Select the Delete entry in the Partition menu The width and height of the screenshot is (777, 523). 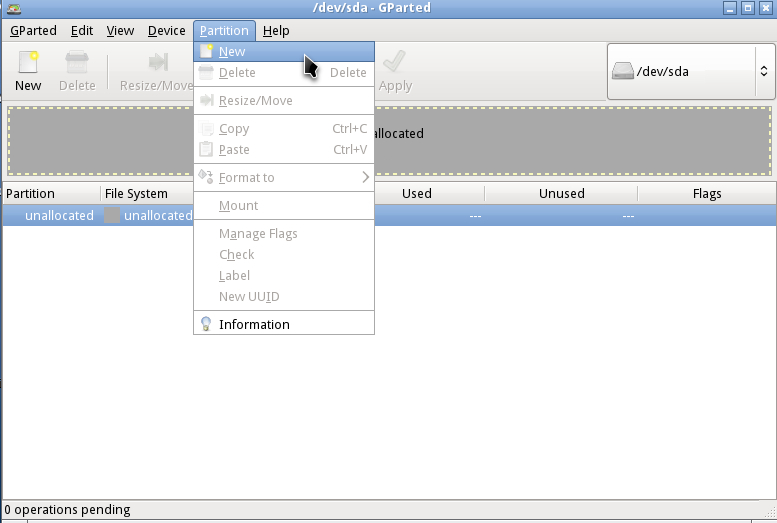(x=284, y=72)
